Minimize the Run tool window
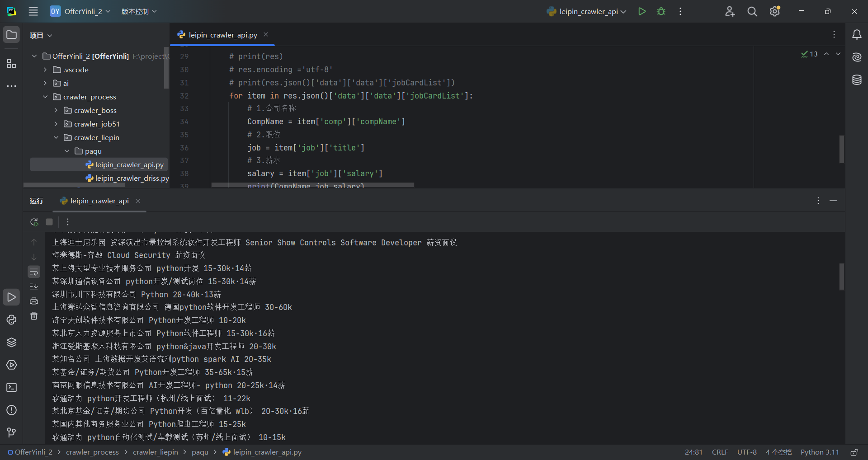868x460 pixels. tap(833, 201)
